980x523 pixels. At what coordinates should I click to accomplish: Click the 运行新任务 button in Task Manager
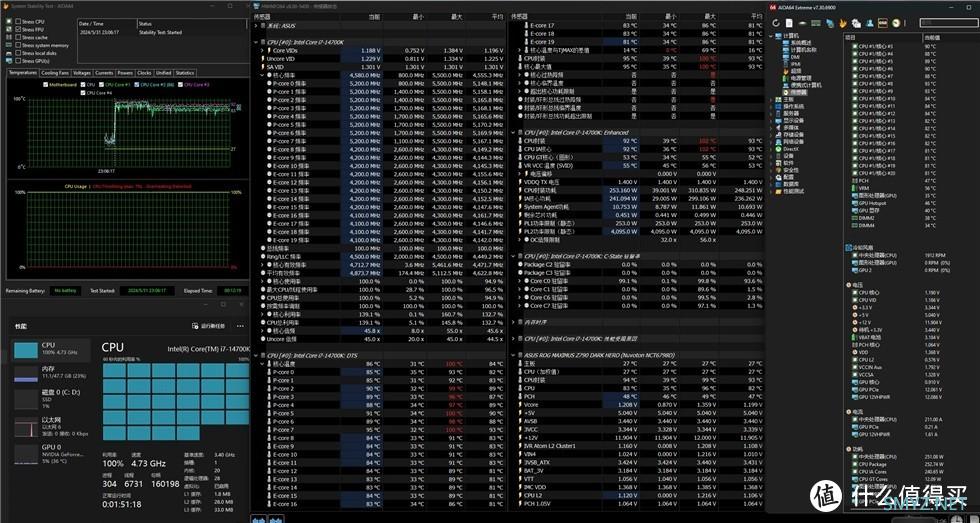tap(209, 326)
